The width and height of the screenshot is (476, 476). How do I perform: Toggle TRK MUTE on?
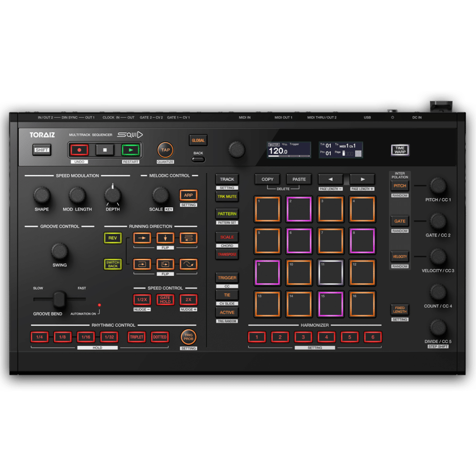227,197
